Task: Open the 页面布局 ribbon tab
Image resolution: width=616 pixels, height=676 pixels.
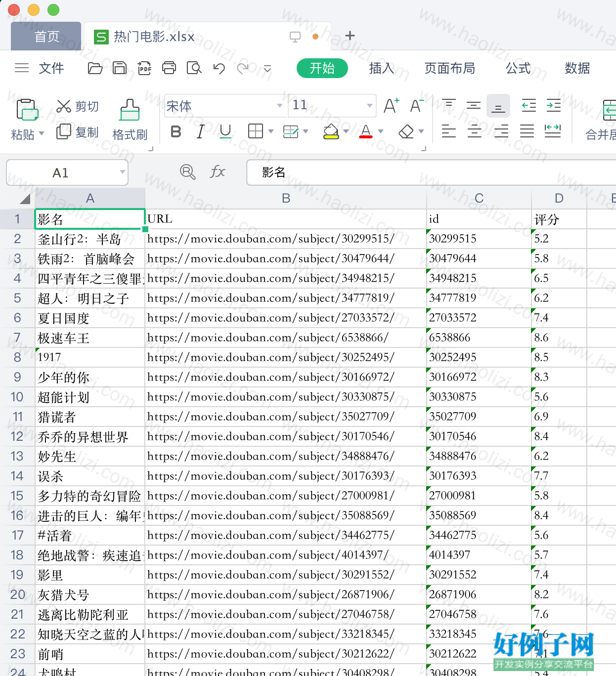Action: (450, 68)
